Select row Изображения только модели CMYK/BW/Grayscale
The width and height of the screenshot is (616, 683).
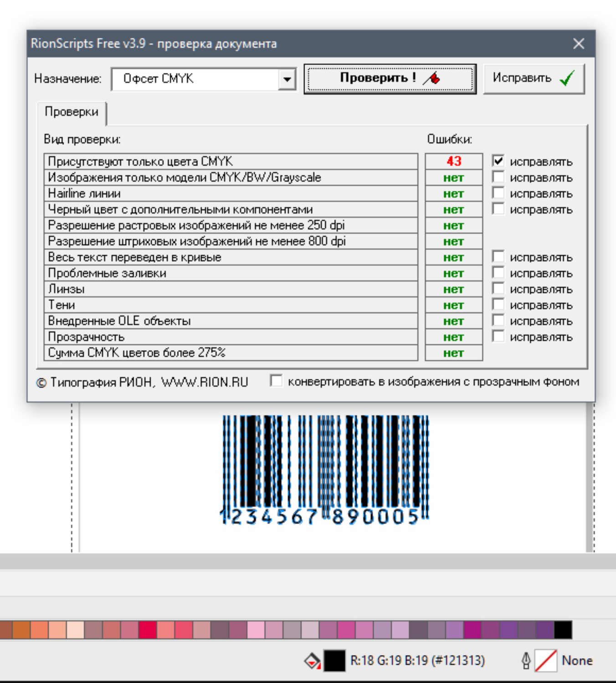click(x=231, y=178)
